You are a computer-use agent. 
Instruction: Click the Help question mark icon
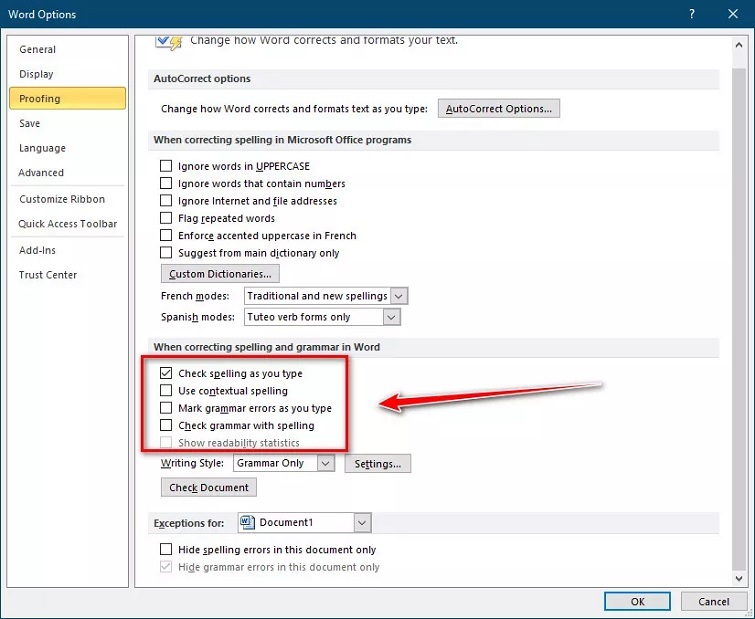coord(692,14)
